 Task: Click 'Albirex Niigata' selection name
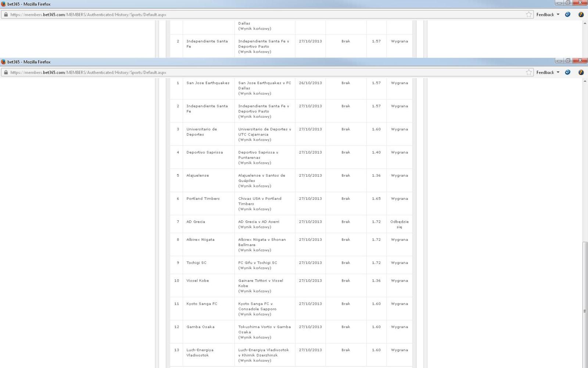pyautogui.click(x=200, y=240)
